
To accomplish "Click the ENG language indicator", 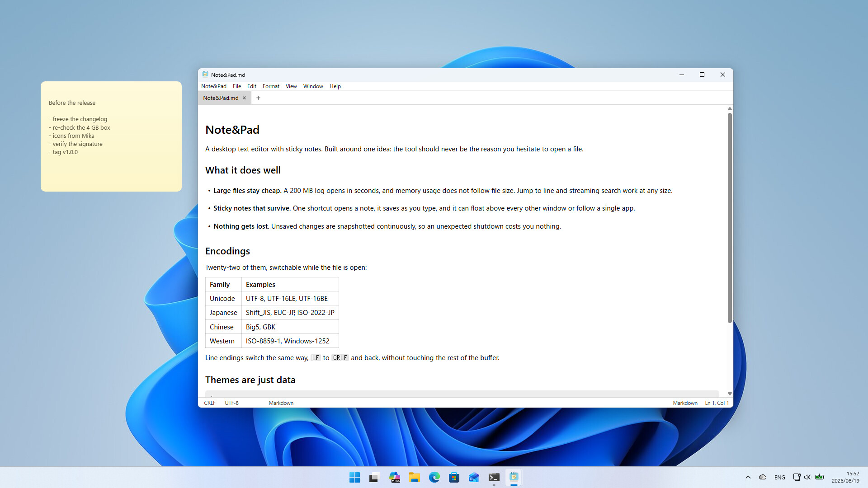I will point(779,477).
